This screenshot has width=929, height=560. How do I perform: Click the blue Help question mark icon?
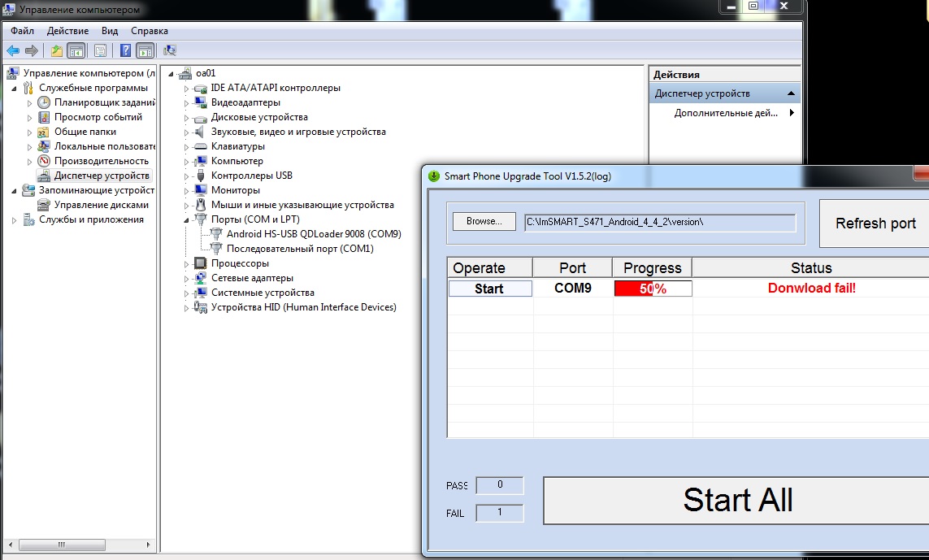pyautogui.click(x=126, y=50)
